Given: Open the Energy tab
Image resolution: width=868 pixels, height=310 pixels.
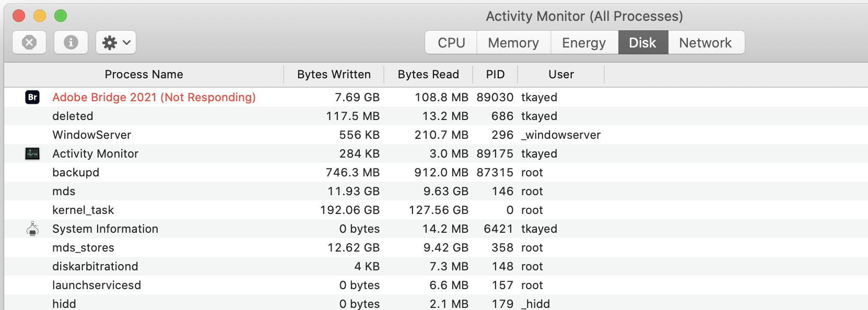Looking at the screenshot, I should click(x=584, y=42).
